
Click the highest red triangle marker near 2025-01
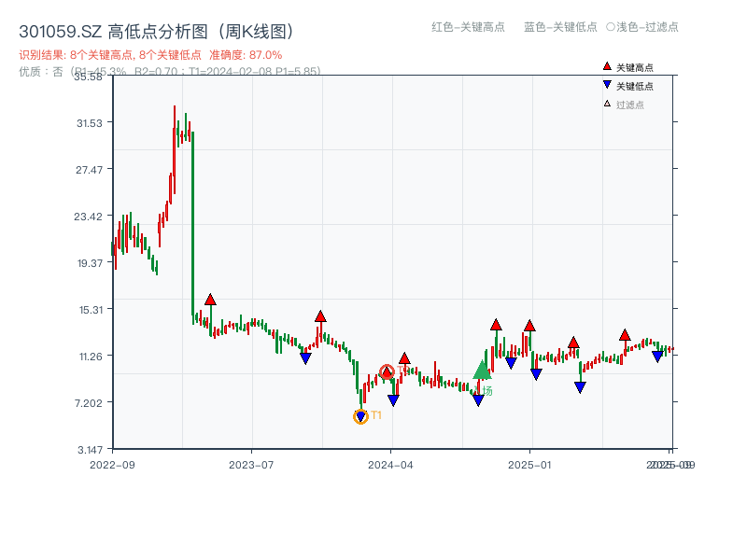(x=529, y=326)
